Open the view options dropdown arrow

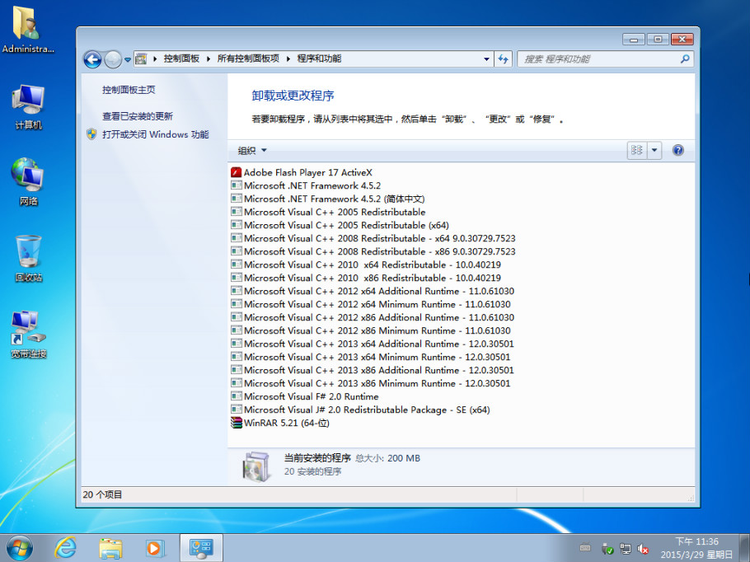(654, 150)
